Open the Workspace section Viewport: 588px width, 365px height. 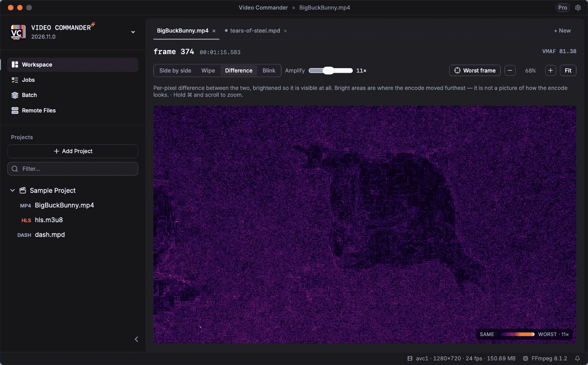tap(73, 65)
